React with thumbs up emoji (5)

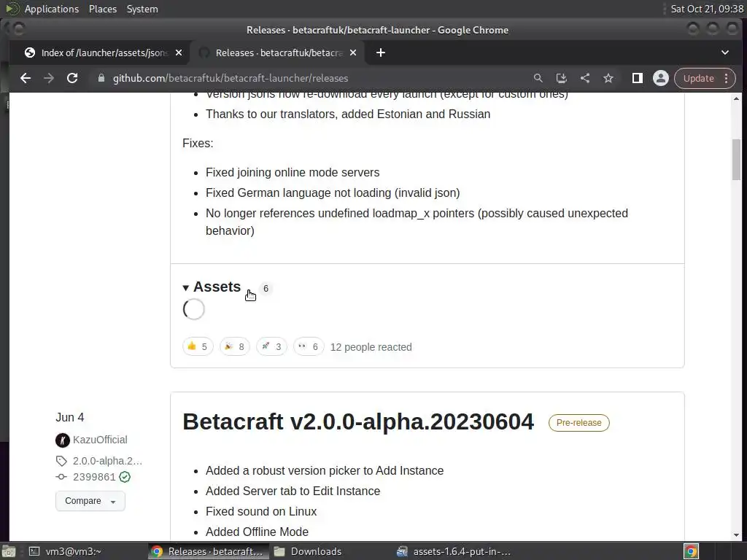[198, 346]
